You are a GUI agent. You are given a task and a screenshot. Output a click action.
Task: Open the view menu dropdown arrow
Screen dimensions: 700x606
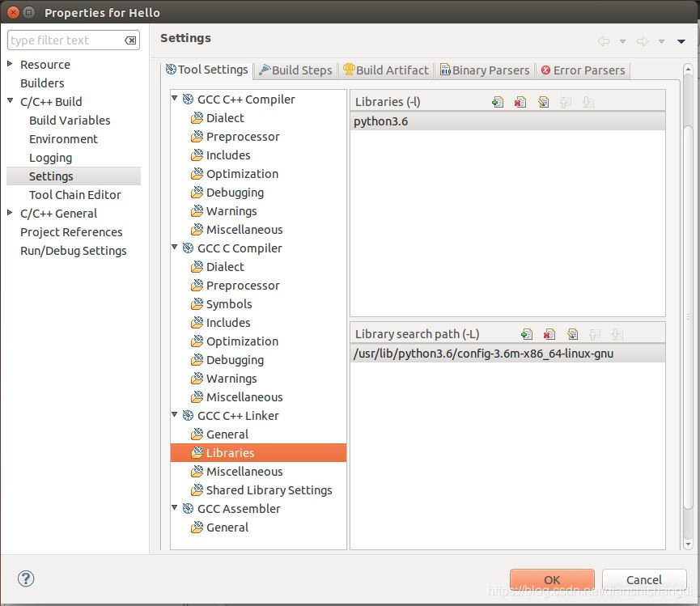(681, 40)
